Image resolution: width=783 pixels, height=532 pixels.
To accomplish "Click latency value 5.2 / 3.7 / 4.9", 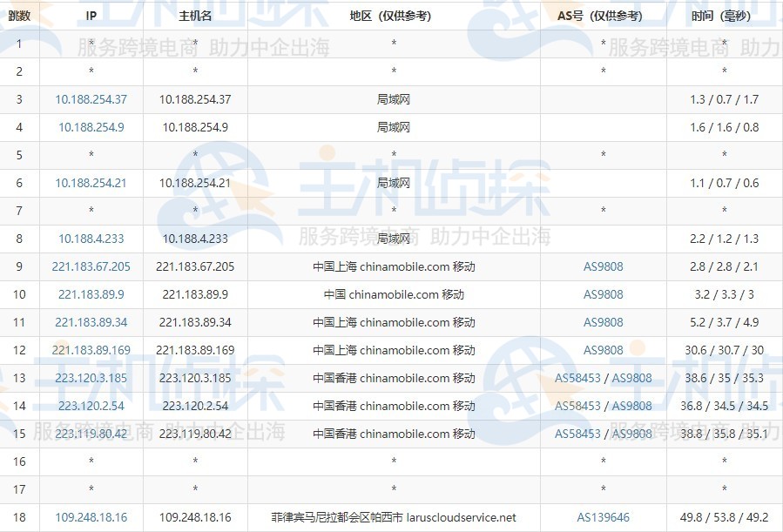I will tap(724, 322).
